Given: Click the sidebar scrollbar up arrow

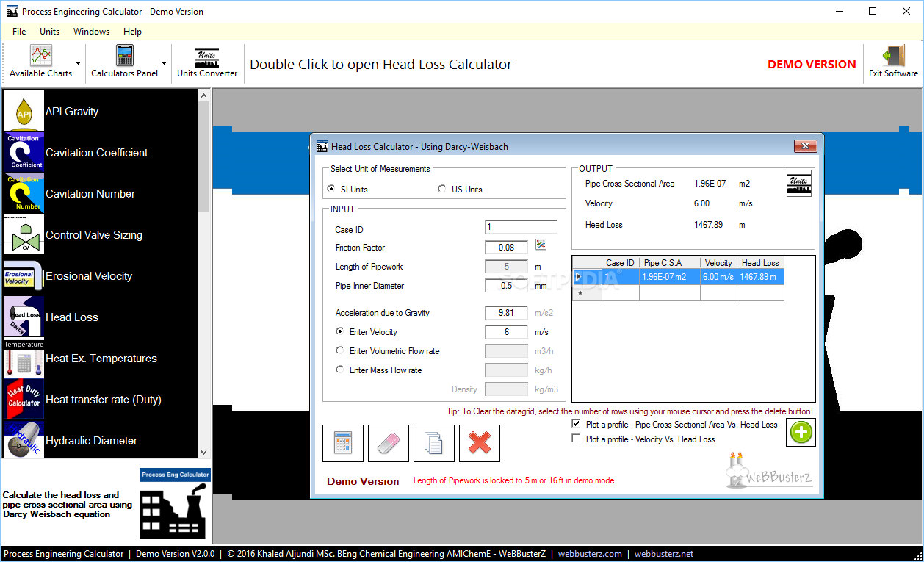Looking at the screenshot, I should 204,96.
